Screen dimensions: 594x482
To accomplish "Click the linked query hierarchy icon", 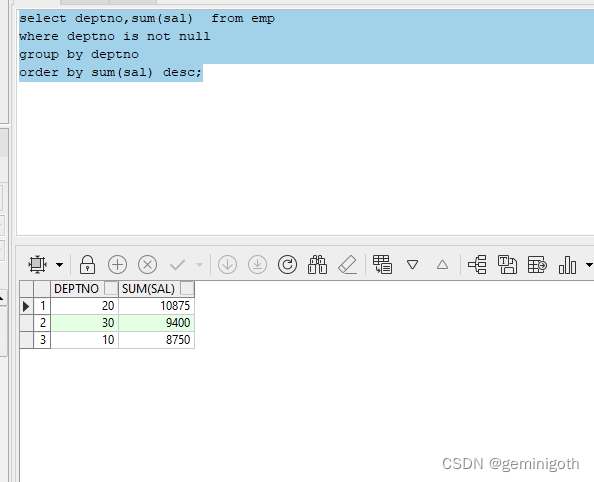I will pos(477,264).
